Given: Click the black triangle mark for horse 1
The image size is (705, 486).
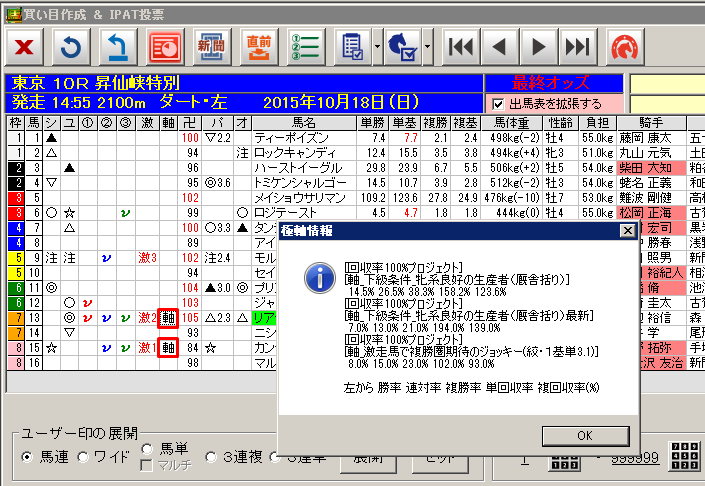Looking at the screenshot, I should tap(52, 138).
